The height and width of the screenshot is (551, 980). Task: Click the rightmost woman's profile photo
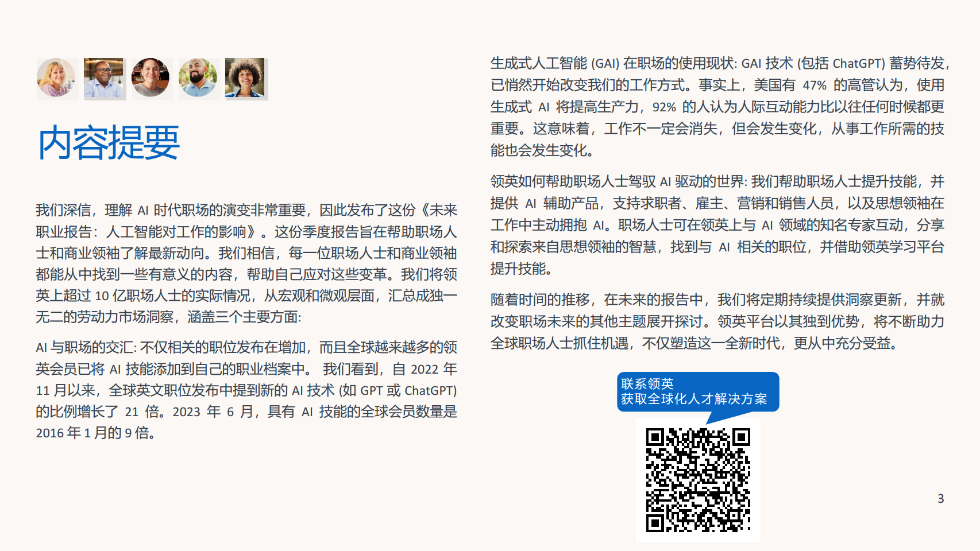pos(246,79)
